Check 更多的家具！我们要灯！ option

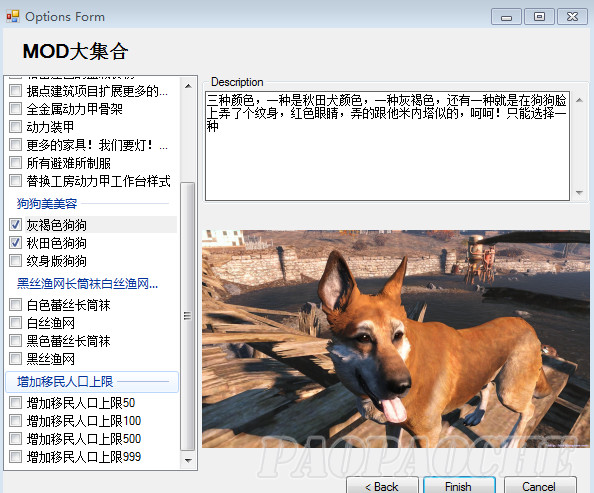pos(16,145)
